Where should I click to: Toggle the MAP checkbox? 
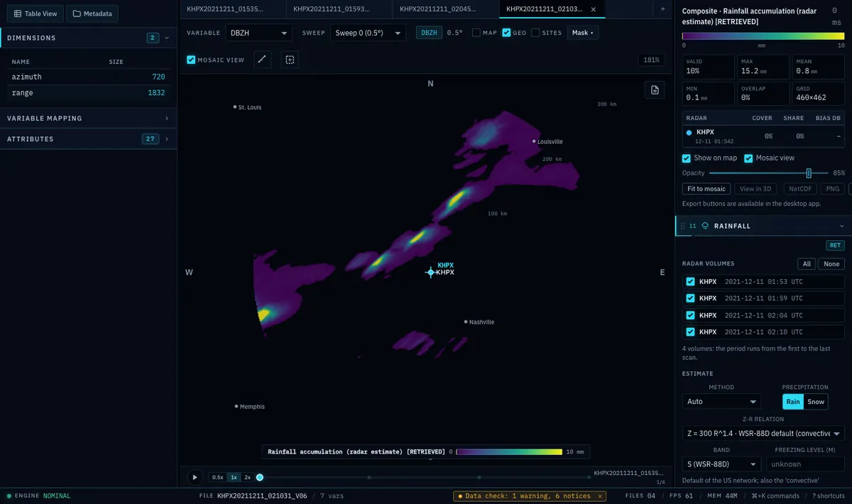point(476,33)
